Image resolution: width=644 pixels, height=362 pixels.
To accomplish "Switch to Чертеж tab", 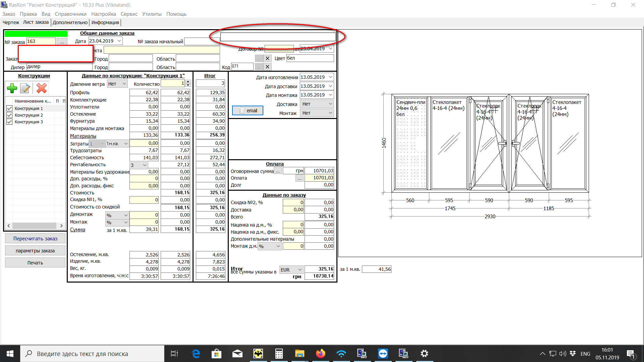I will [11, 22].
